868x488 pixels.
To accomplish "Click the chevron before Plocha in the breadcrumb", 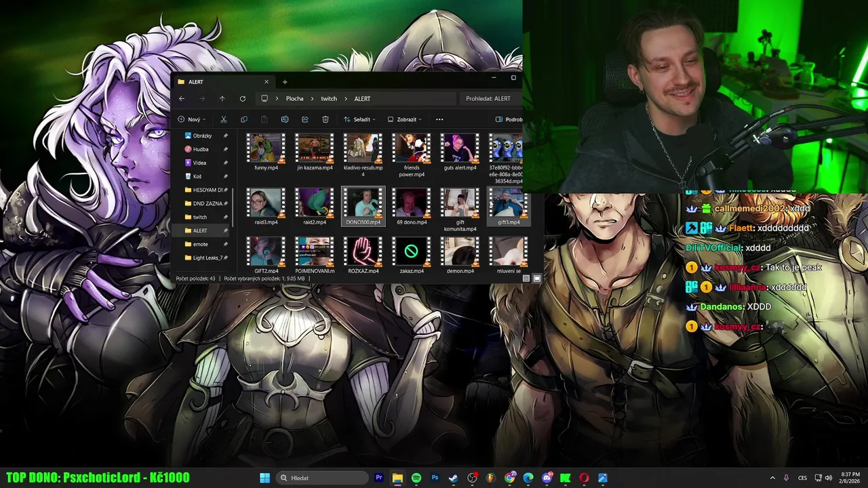I will 278,99.
